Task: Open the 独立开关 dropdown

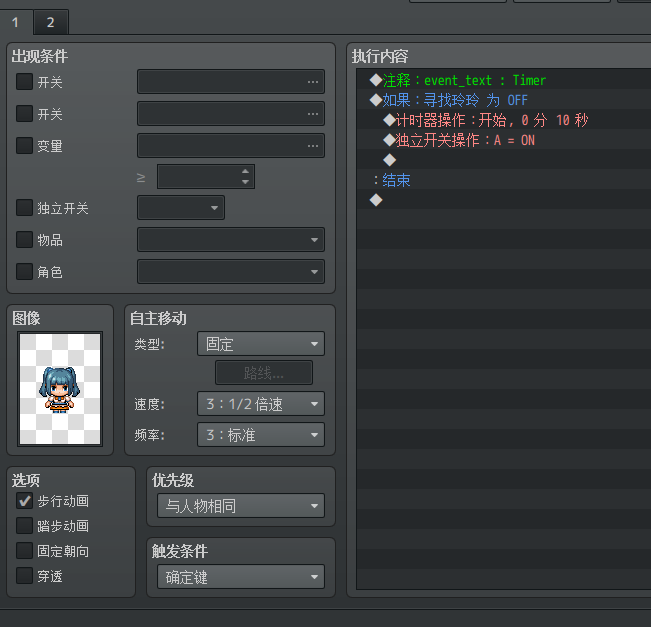Action: [181, 208]
